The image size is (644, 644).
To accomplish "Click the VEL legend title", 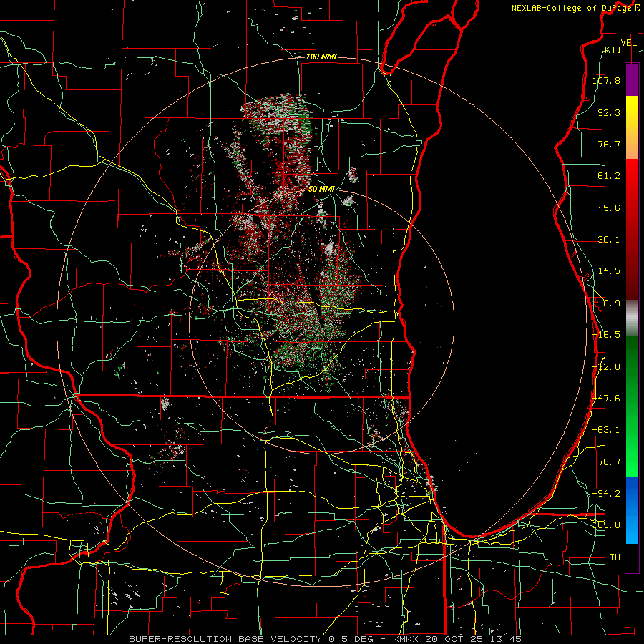I will coord(628,43).
